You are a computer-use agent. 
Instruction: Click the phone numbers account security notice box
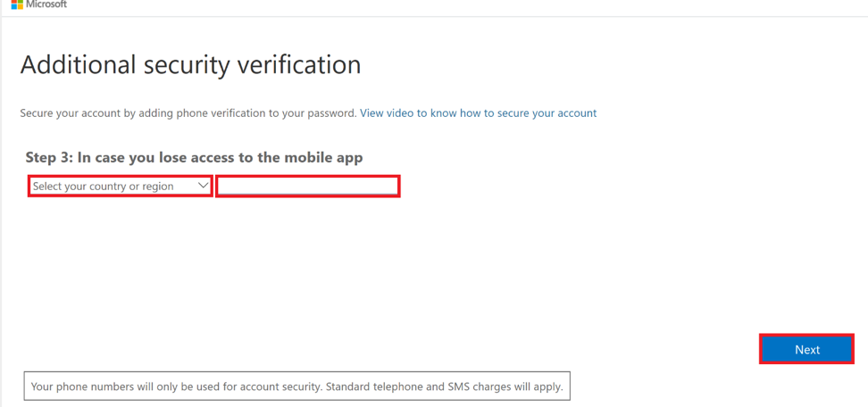(x=297, y=386)
